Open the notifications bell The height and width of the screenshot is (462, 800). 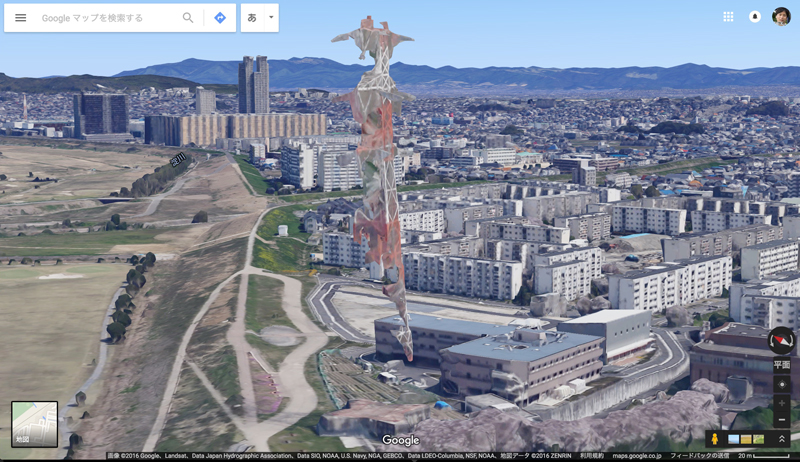(x=755, y=17)
